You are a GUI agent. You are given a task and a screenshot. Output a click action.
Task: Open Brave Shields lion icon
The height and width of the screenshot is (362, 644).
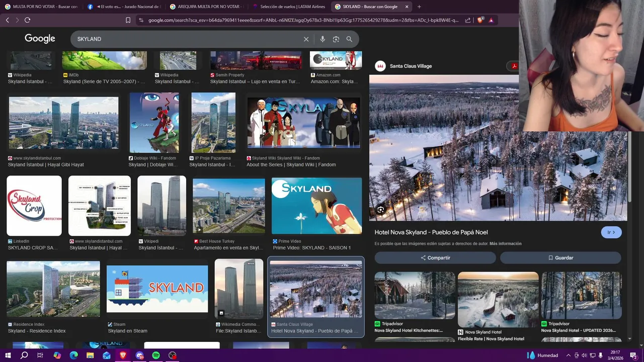tap(480, 20)
